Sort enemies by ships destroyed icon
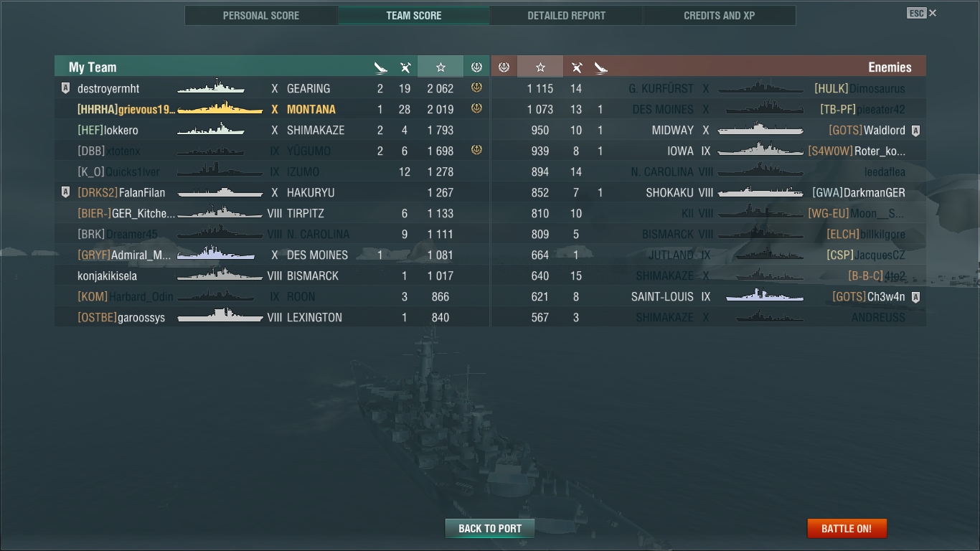 (x=601, y=67)
